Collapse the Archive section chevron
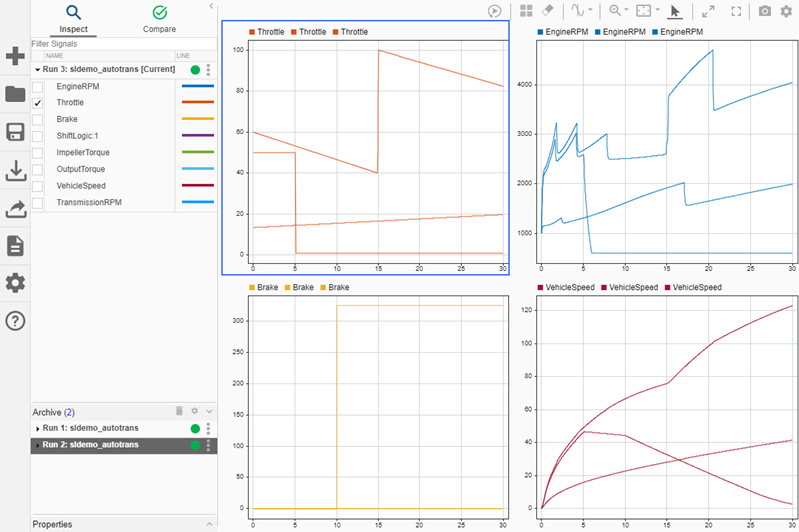 coord(209,411)
